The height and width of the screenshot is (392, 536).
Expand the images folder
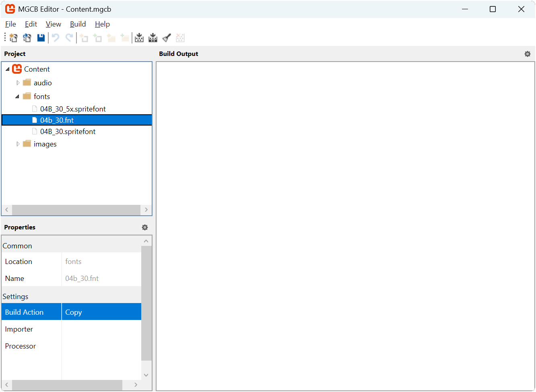click(x=18, y=144)
